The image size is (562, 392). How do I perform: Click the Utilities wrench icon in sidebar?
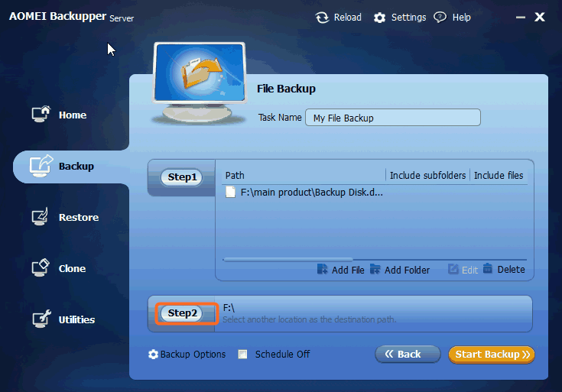(41, 319)
